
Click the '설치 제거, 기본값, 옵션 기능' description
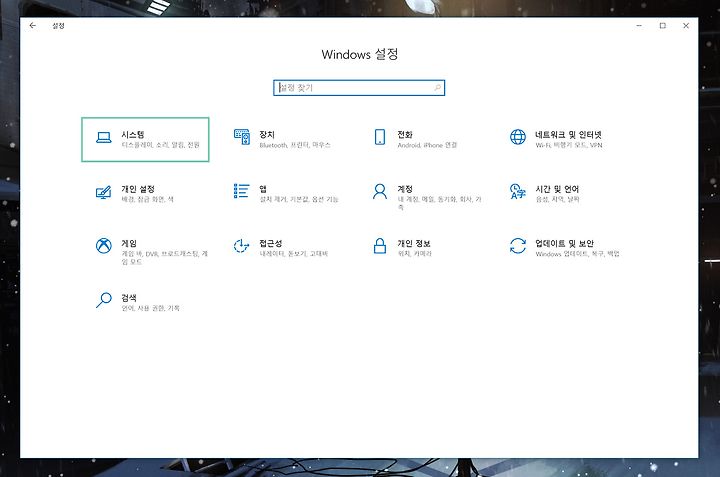coord(299,199)
